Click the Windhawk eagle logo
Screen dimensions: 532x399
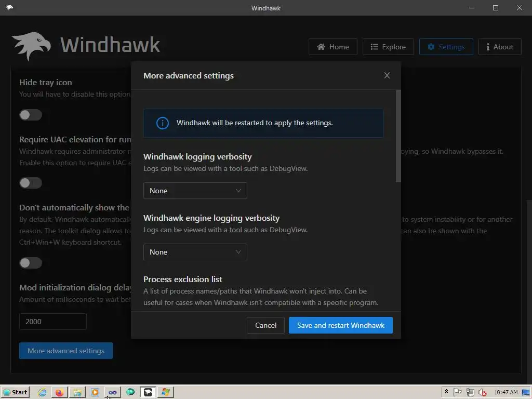point(31,46)
